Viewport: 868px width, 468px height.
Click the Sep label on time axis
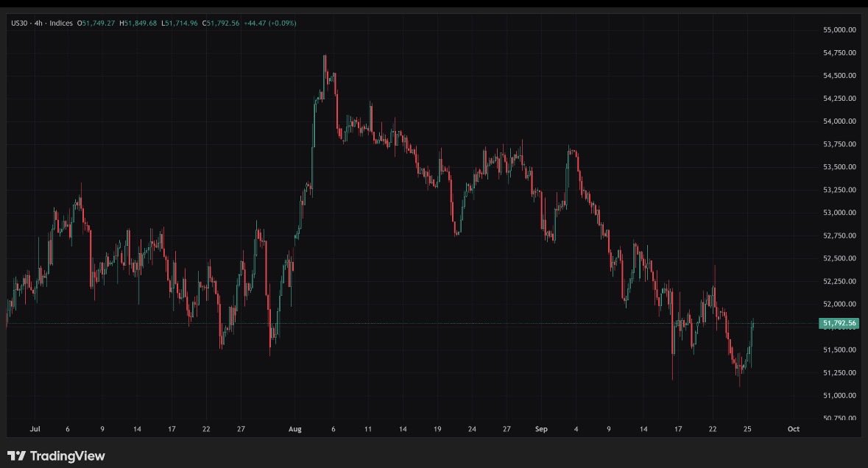click(541, 429)
